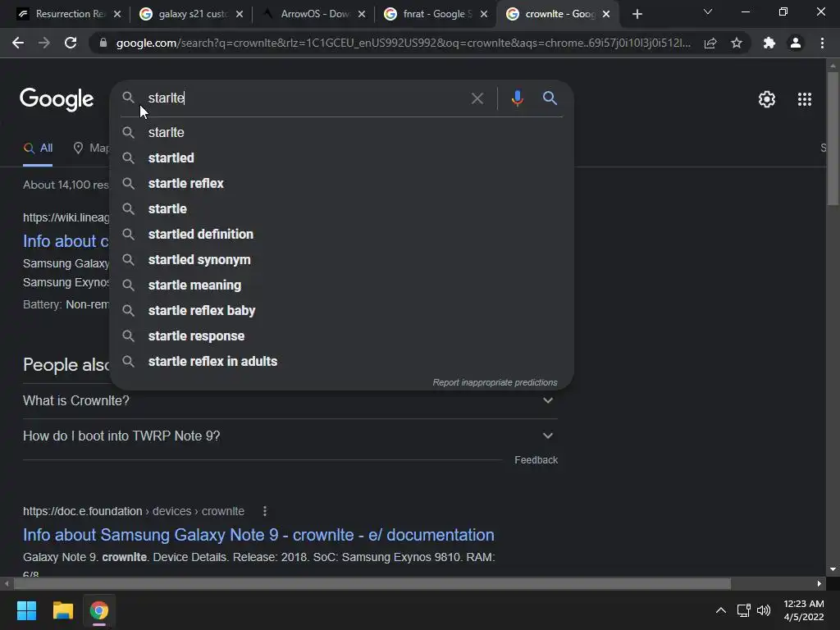This screenshot has width=840, height=630.
Task: Open Windows Start menu
Action: tap(26, 610)
